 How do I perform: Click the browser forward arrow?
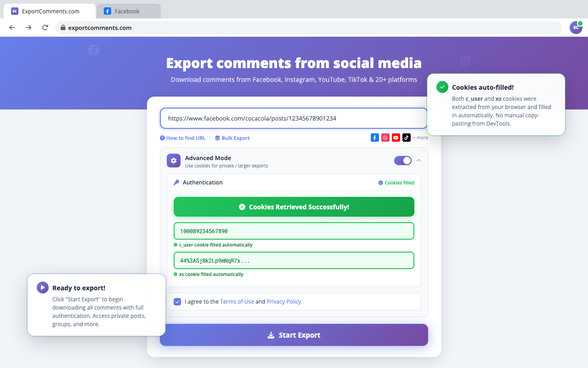click(x=28, y=28)
